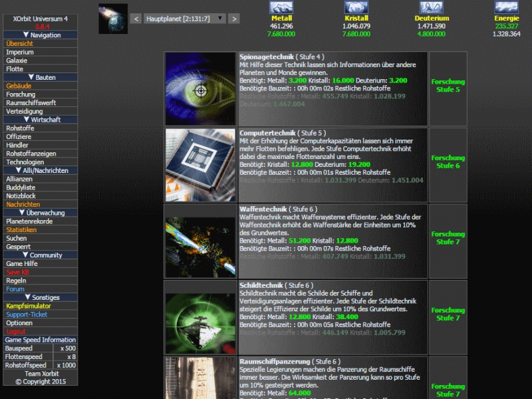Open the Schildtechnik image
This screenshot has height=399, width=532.
coord(201,323)
